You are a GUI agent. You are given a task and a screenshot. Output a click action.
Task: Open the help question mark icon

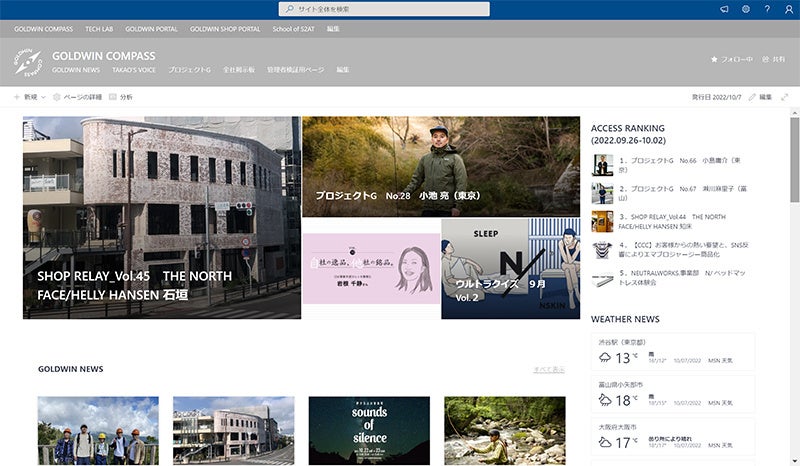[x=767, y=9]
